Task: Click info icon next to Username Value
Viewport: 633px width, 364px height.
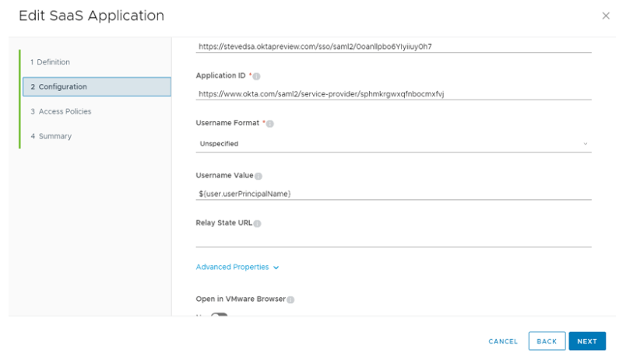Action: point(258,177)
